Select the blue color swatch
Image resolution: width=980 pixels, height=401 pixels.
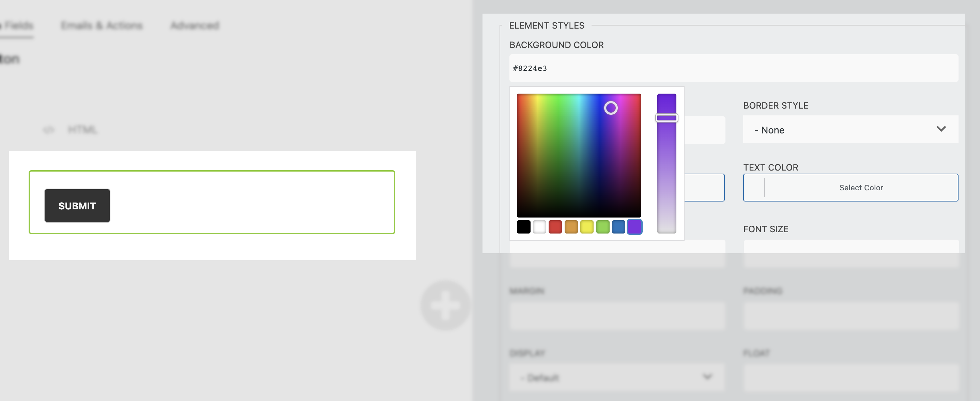coord(618,227)
